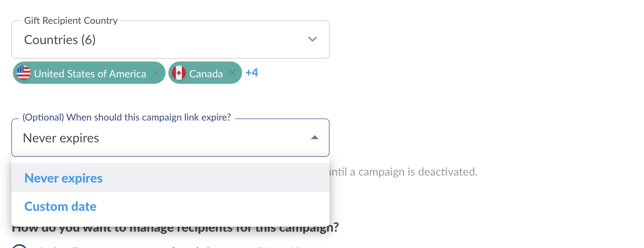Choose the Never expires option in list
The image size is (644, 248).
pyautogui.click(x=170, y=178)
